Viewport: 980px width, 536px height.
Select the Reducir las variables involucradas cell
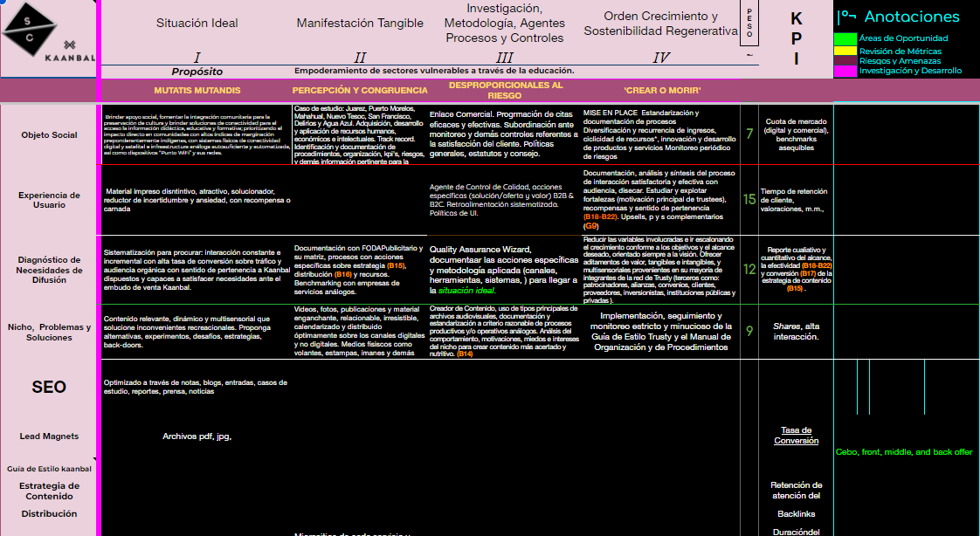tap(660, 270)
